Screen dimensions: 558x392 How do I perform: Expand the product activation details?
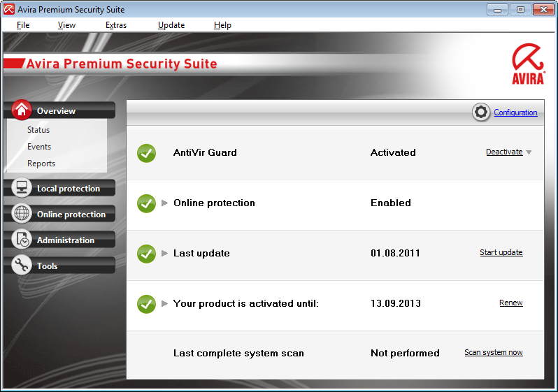[x=165, y=304]
